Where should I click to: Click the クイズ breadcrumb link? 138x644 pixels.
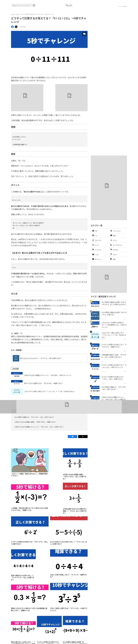point(17,14)
